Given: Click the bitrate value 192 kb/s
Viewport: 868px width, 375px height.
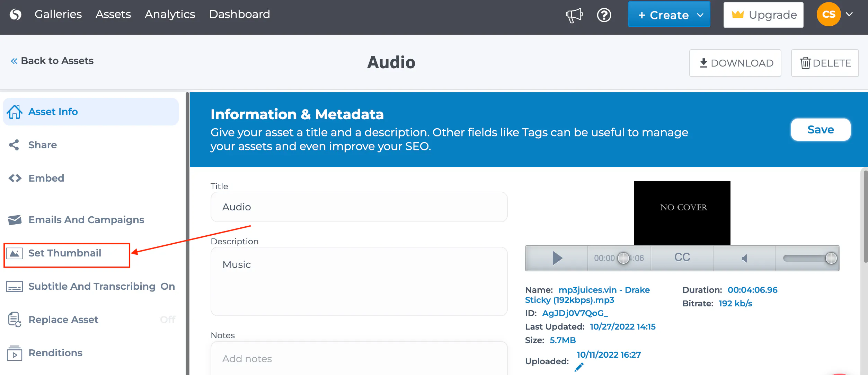Looking at the screenshot, I should pos(735,304).
